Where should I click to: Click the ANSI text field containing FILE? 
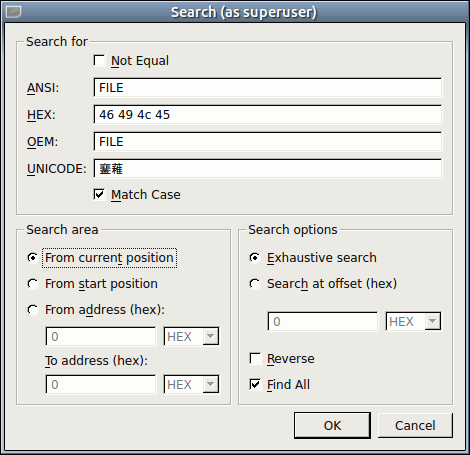coord(268,88)
